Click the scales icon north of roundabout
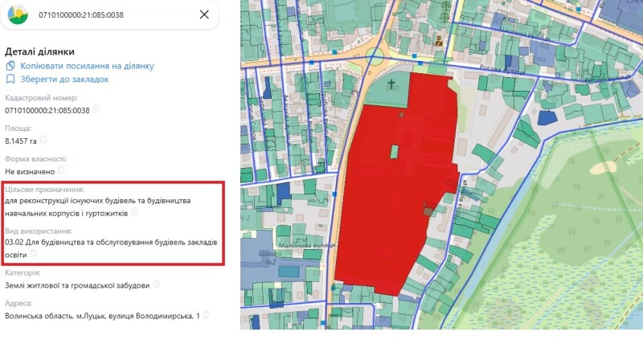This screenshot has height=364, width=643. [x=439, y=39]
